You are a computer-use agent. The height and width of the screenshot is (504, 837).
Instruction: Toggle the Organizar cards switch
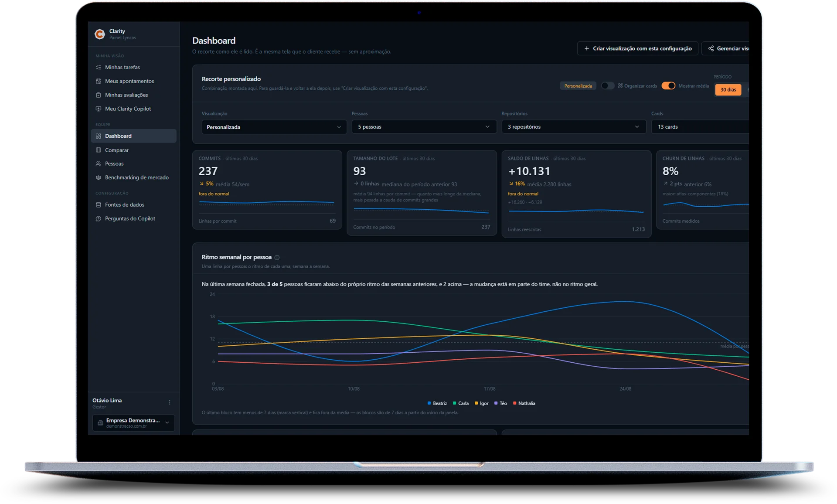point(607,85)
